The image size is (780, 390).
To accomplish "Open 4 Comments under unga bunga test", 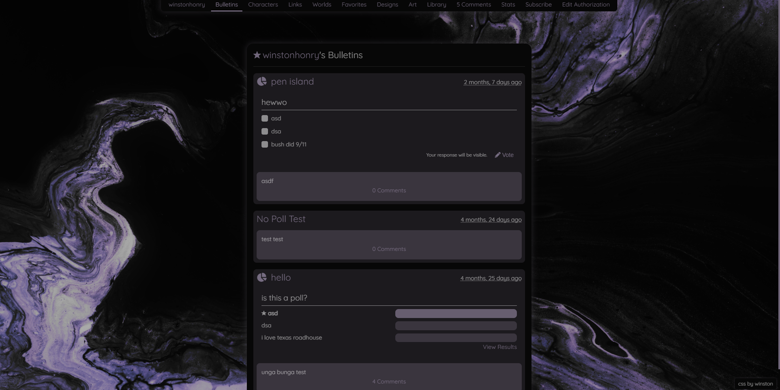I will (x=389, y=382).
